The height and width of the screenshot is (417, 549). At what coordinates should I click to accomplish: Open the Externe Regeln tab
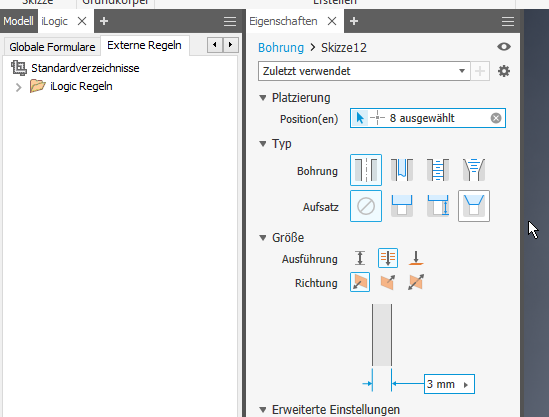coord(144,45)
